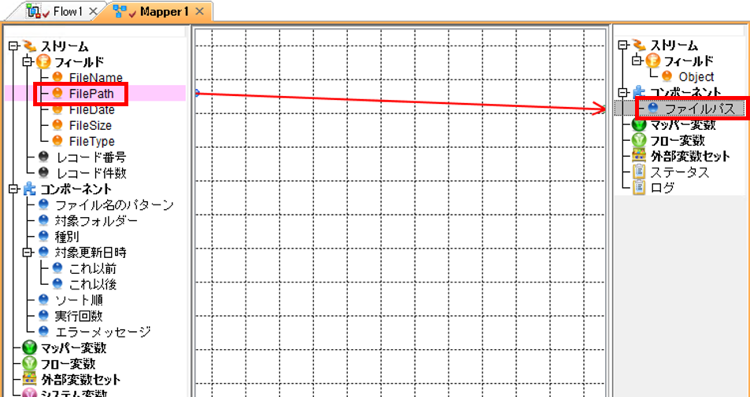Click the これ以前 blue icon
This screenshot has height=397, width=750.
(57, 268)
